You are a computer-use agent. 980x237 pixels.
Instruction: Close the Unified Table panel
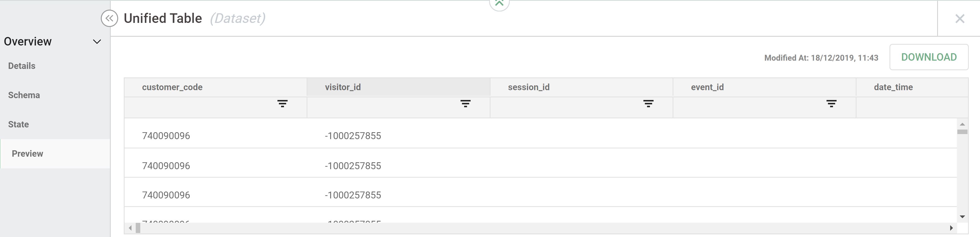tap(960, 19)
